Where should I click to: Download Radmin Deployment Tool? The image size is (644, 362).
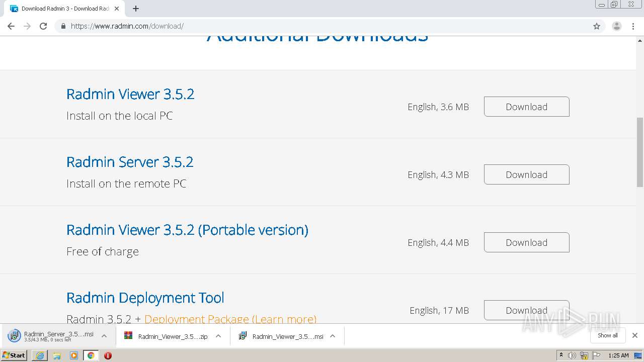point(526,310)
